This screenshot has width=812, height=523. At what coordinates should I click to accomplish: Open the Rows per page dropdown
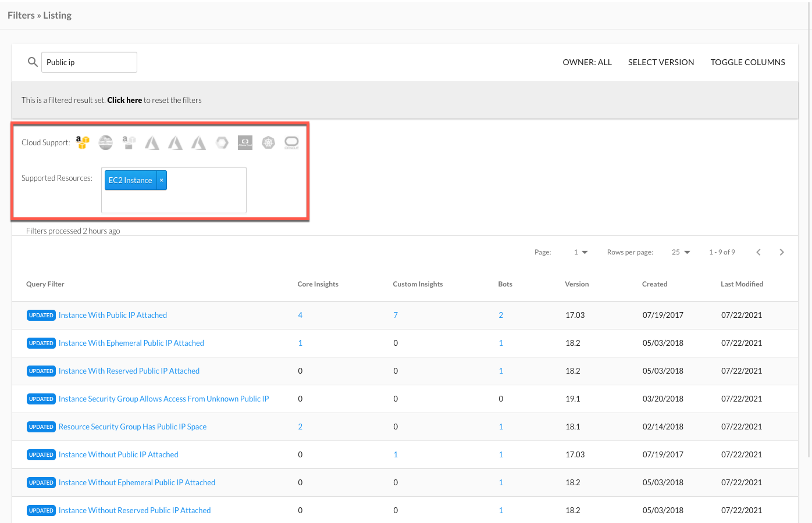tap(681, 252)
